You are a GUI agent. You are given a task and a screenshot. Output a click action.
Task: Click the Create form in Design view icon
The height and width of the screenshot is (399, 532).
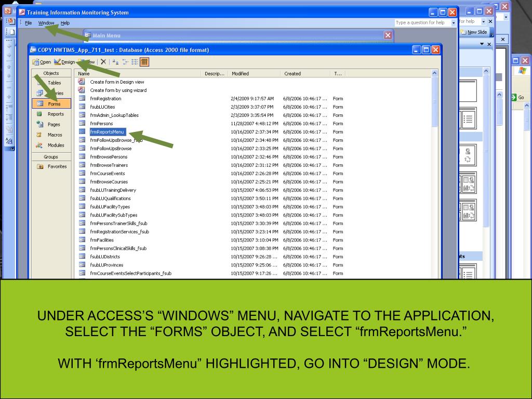click(x=82, y=82)
